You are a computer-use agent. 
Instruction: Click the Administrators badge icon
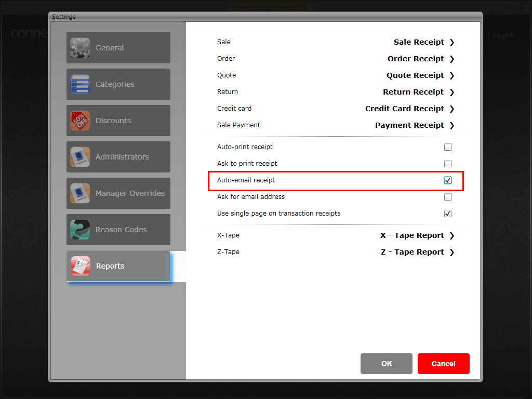click(81, 157)
